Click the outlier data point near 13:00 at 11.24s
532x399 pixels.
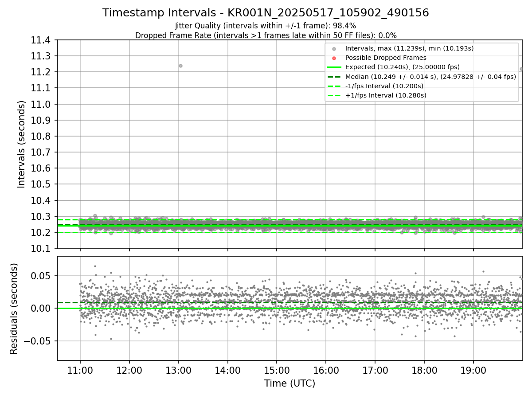(180, 66)
